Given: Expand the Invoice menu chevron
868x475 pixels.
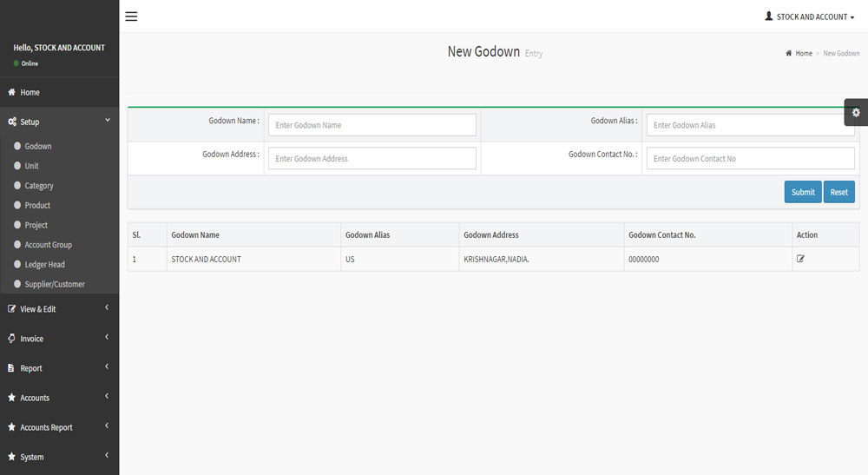Looking at the screenshot, I should point(107,337).
